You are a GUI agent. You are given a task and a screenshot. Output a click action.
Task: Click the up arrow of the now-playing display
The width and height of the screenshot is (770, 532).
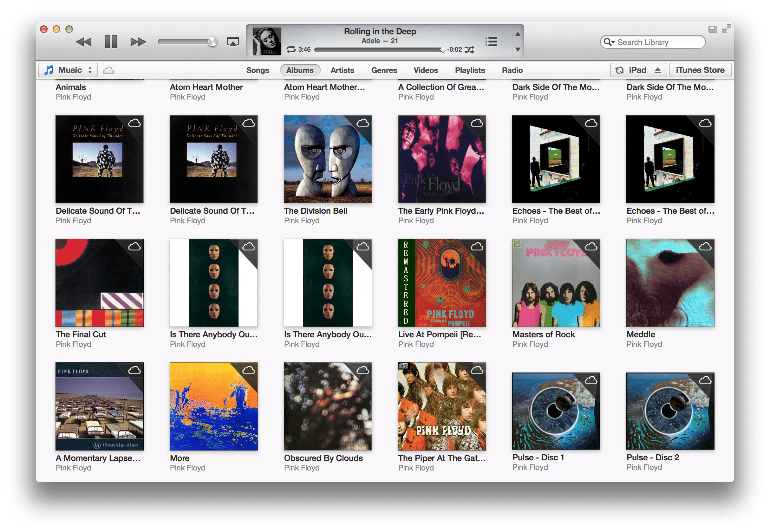pos(517,34)
